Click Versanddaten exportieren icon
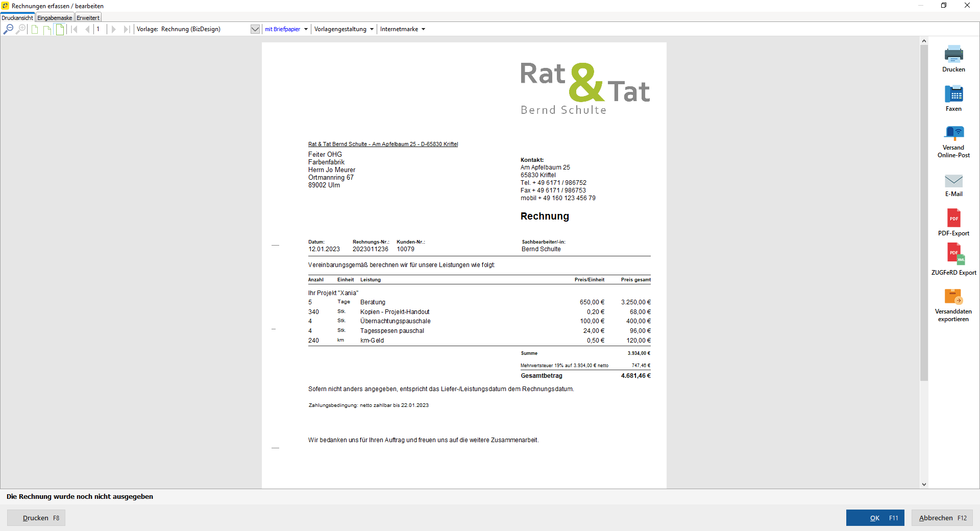Image resolution: width=980 pixels, height=531 pixels. [953, 305]
